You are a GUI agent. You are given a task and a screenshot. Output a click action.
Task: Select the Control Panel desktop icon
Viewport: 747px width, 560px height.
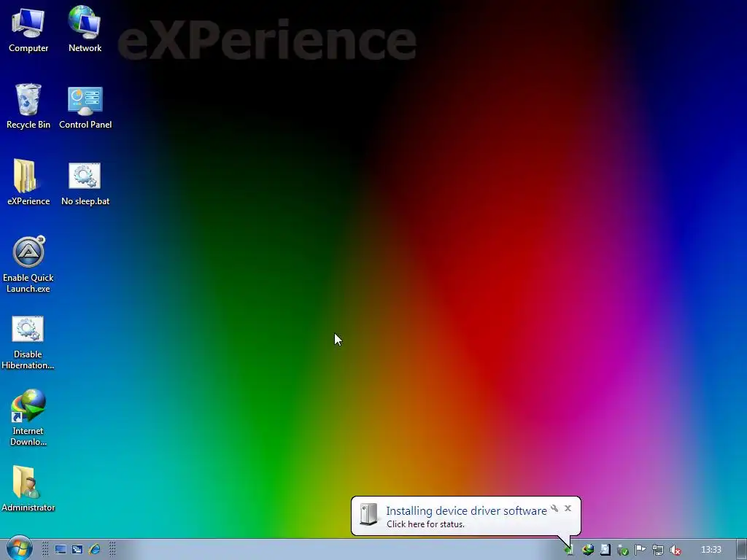85,108
